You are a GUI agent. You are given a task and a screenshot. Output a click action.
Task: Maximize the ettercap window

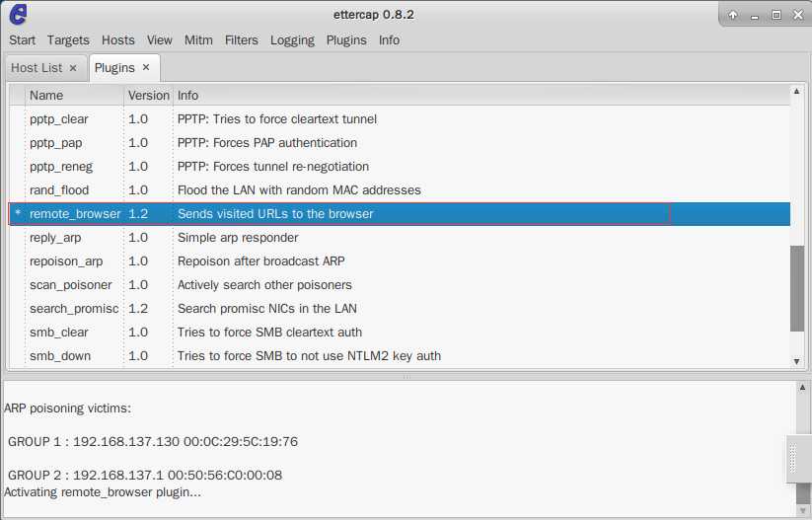tap(776, 15)
